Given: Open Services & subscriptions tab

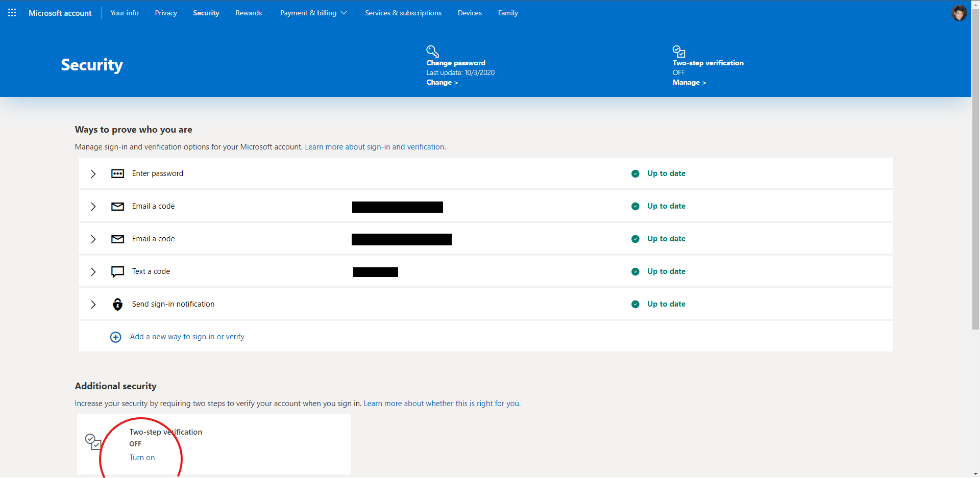Looking at the screenshot, I should pyautogui.click(x=403, y=13).
